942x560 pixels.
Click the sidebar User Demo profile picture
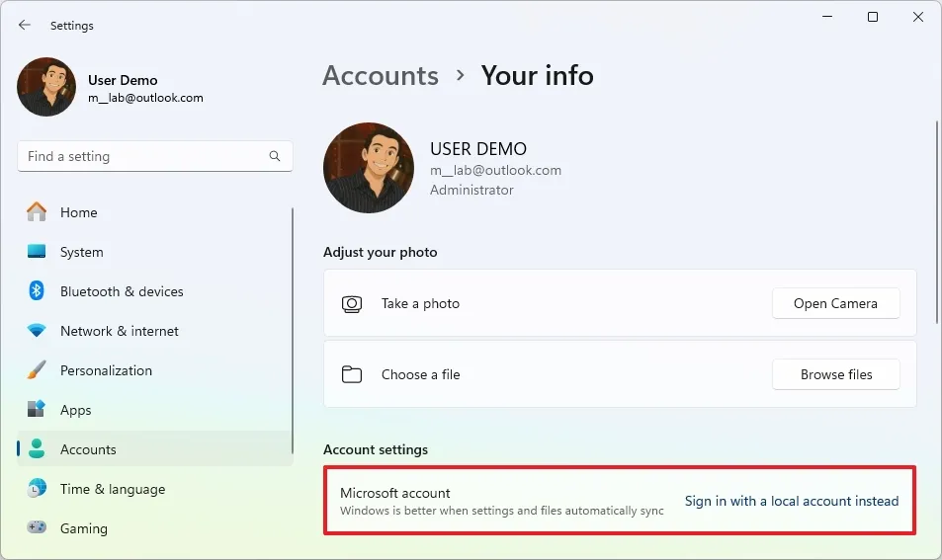coord(46,87)
